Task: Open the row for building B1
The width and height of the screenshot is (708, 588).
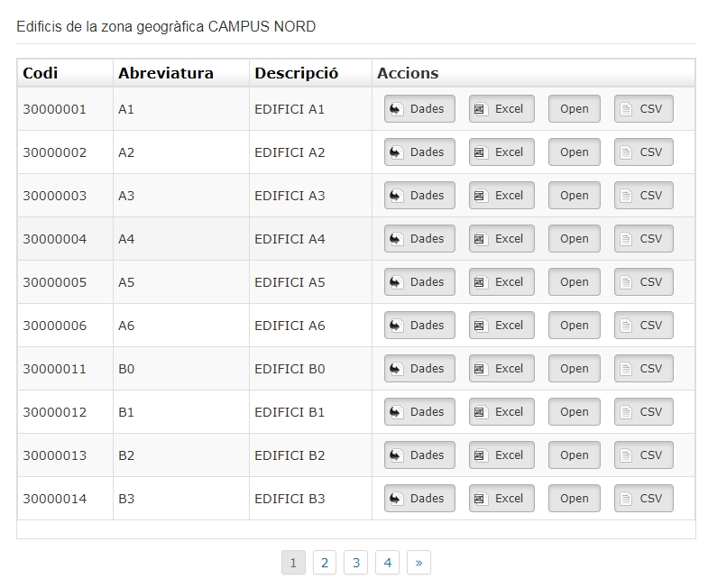Action: pyautogui.click(x=574, y=412)
